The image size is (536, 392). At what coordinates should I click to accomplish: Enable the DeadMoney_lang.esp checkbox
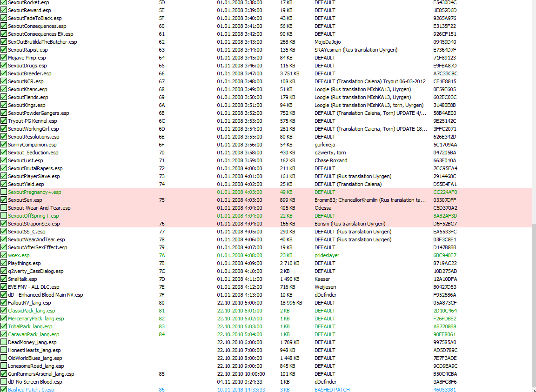pos(4,342)
